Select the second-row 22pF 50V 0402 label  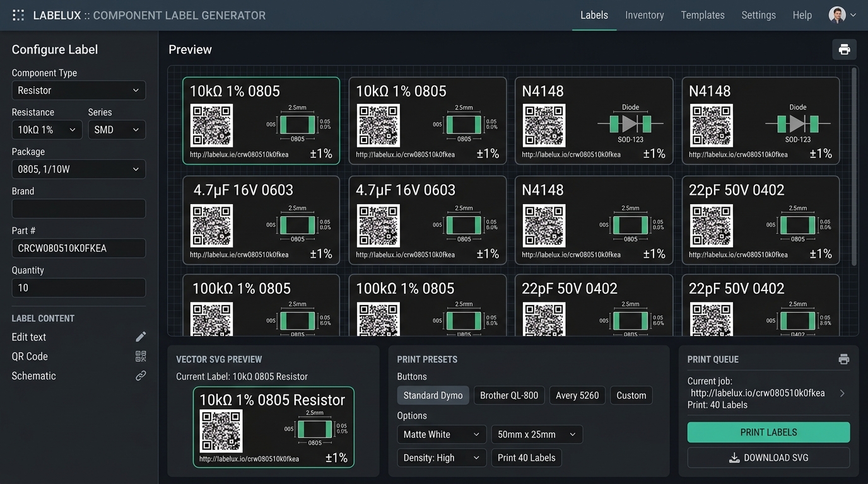pos(761,220)
